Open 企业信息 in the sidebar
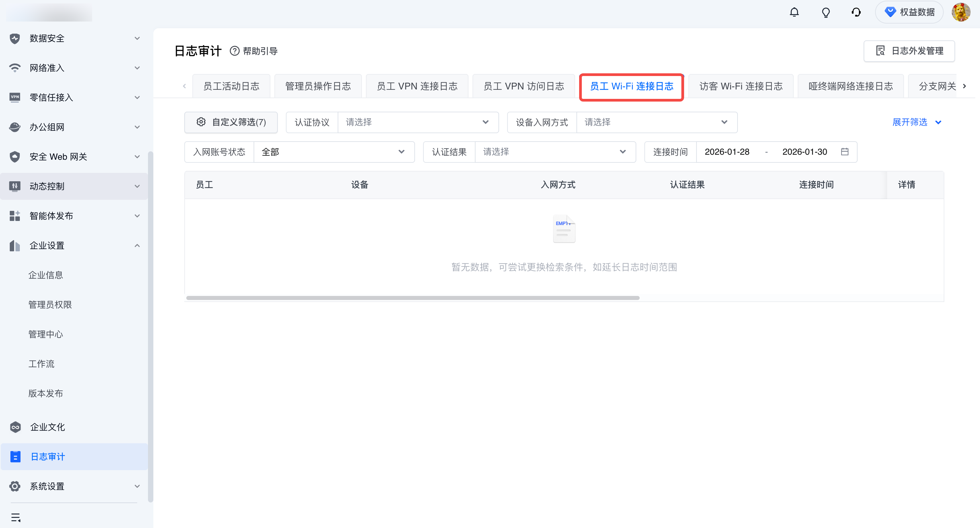 coord(46,275)
